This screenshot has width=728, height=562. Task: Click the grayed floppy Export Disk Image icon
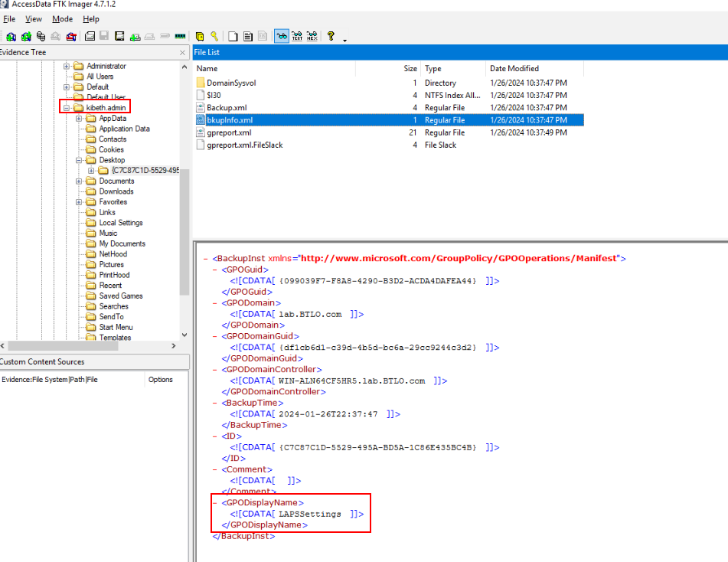104,36
